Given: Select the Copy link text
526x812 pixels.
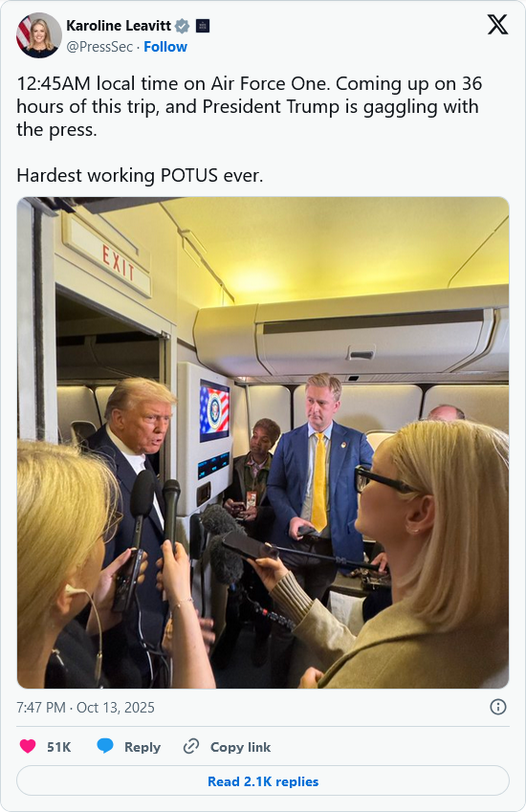Looking at the screenshot, I should (x=240, y=747).
